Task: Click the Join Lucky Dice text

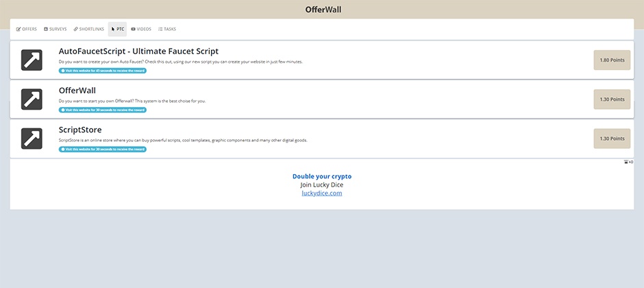Action: coord(321,185)
